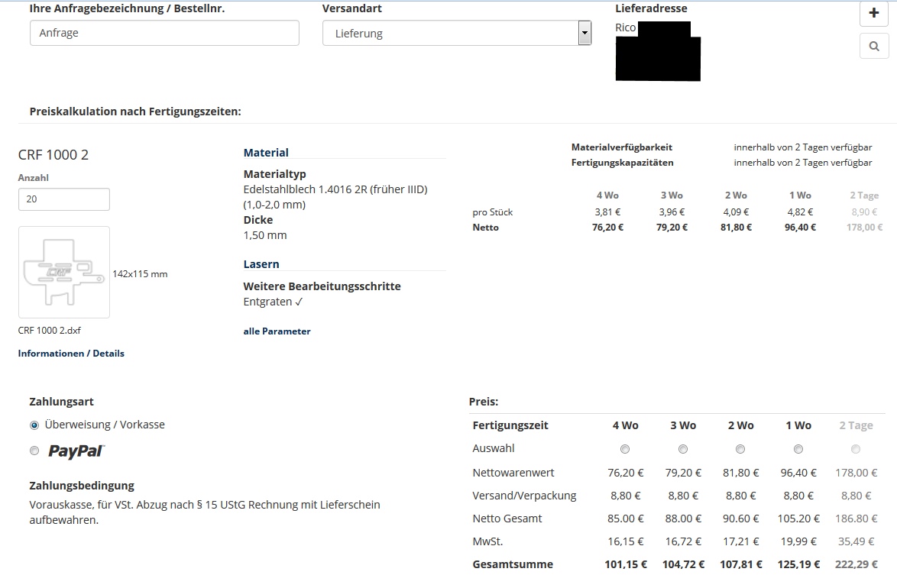This screenshot has height=588, width=897.
Task: Select the PayPal payment radio button
Action: click(x=34, y=451)
